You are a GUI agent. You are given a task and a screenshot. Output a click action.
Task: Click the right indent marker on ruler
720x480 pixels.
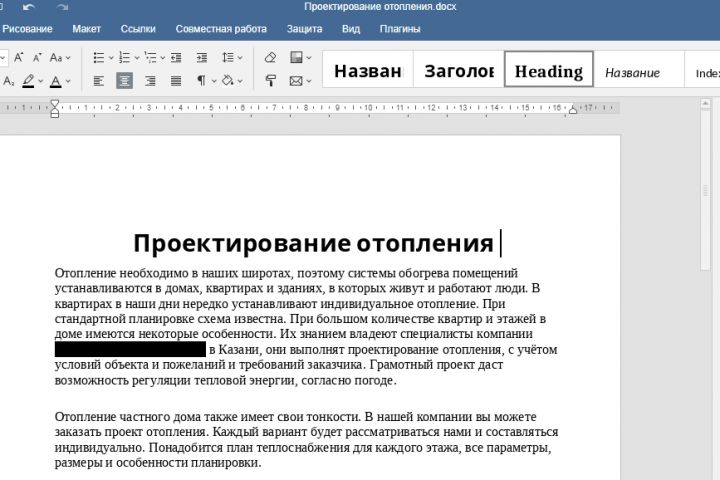coord(573,109)
